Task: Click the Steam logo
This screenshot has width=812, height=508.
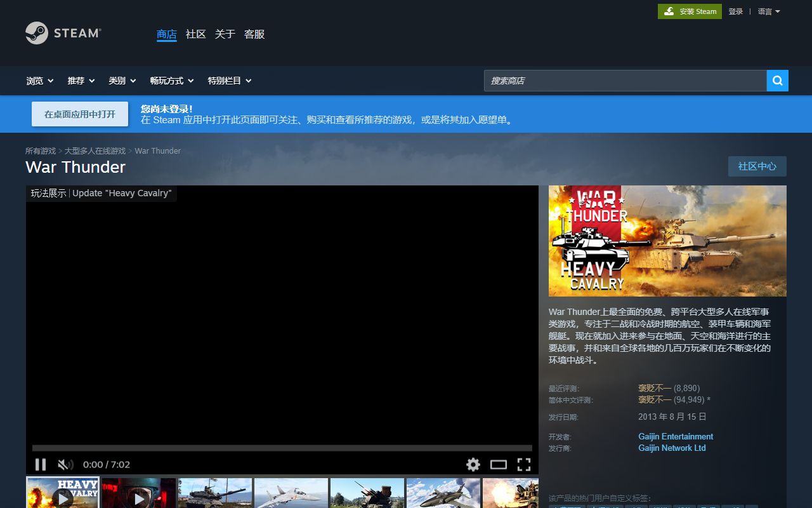Action: click(x=63, y=33)
